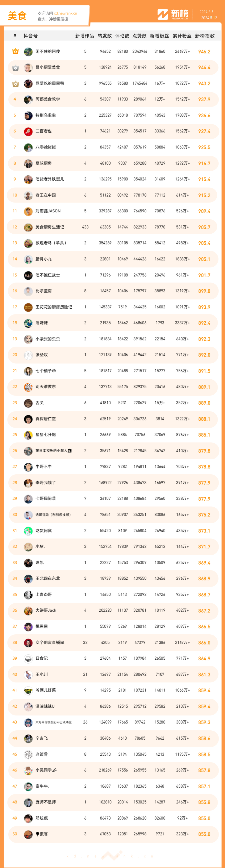
Task: Click the 累计粉丝 column header
Action: [182, 36]
